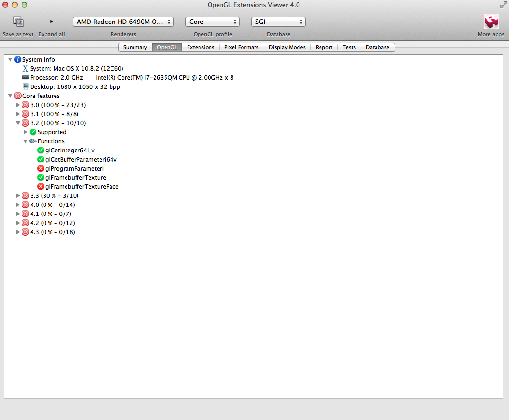
Task: Click the green check icon beside Supported
Action: coord(33,132)
